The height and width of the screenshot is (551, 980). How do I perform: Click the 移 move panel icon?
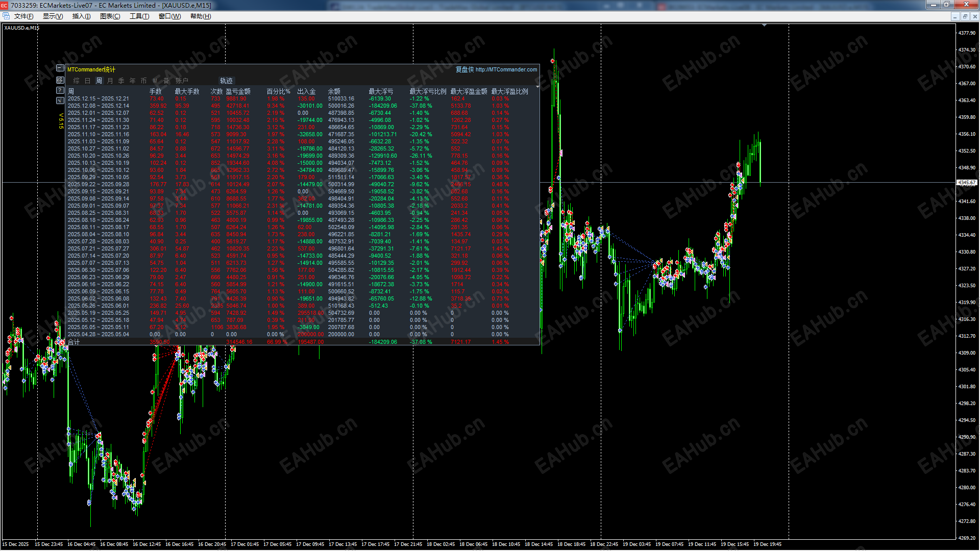60,80
